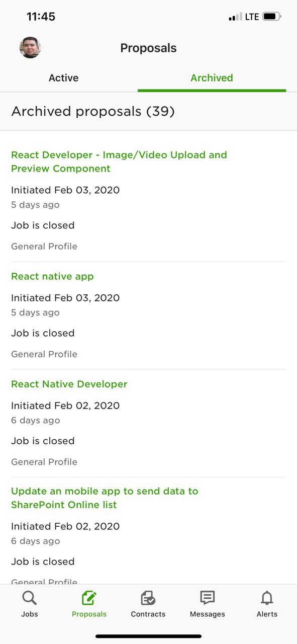This screenshot has height=644, width=297.
Task: Tap the cellular signal bars icon
Action: pyautogui.click(x=235, y=17)
